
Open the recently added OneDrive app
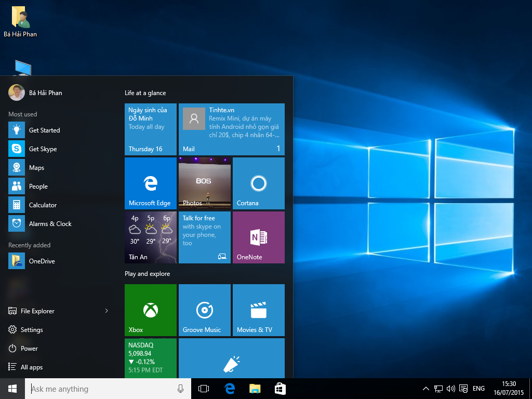[x=42, y=261]
